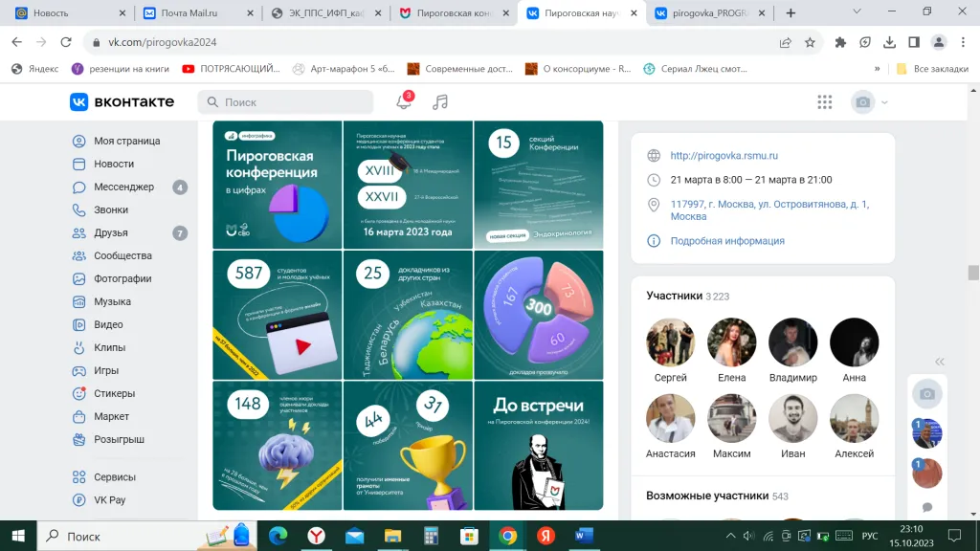The width and height of the screenshot is (980, 551).
Task: Click the VKontakte logo
Action: (x=122, y=101)
